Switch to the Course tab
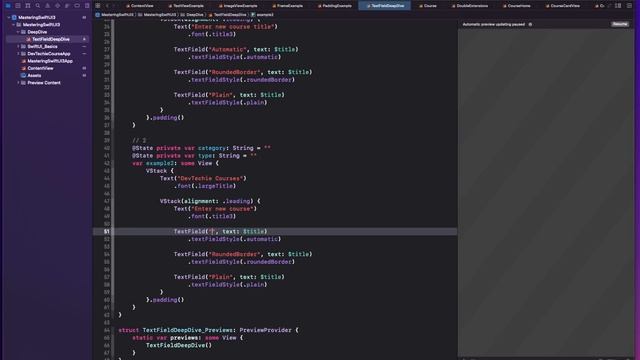The width and height of the screenshot is (640, 360). pos(428,6)
